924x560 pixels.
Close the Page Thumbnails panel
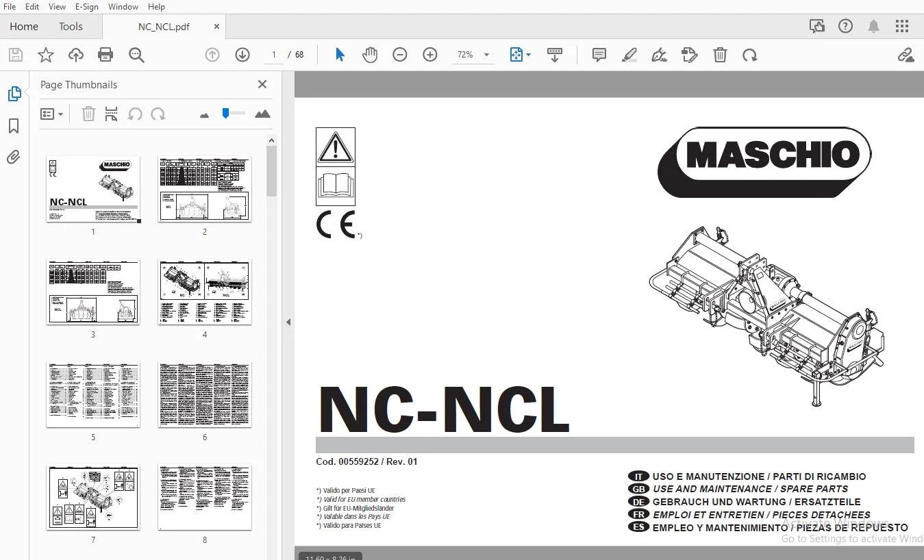click(x=262, y=84)
